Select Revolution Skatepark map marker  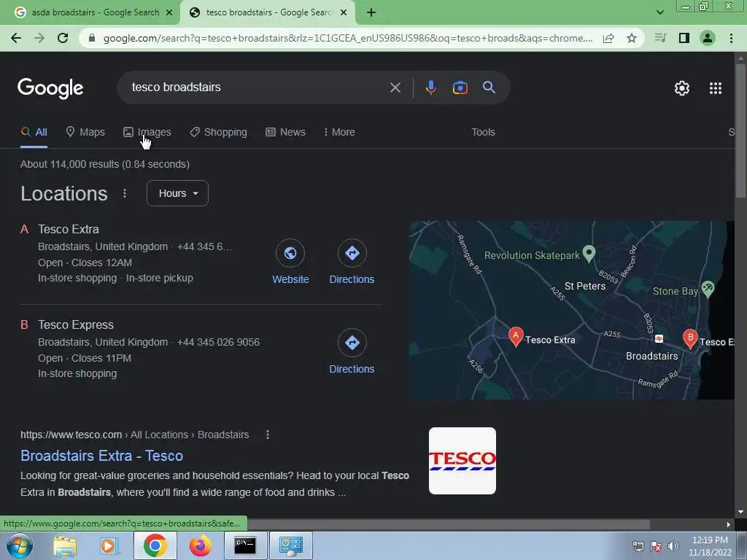click(589, 254)
